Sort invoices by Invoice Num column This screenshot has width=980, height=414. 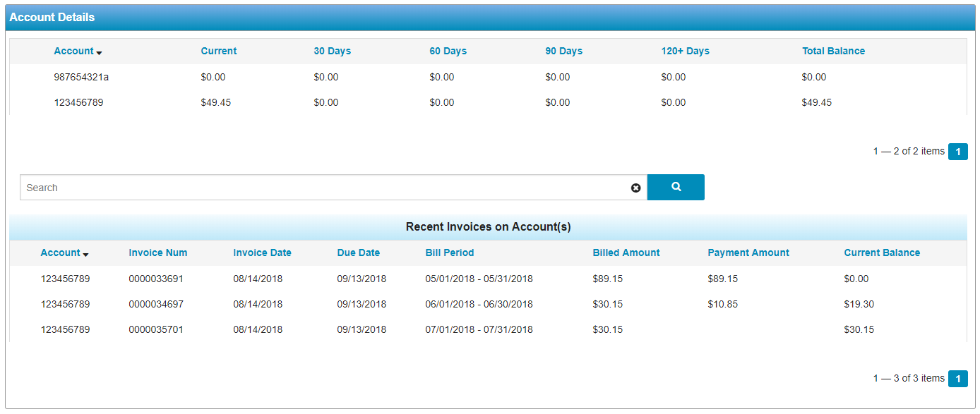click(x=157, y=252)
